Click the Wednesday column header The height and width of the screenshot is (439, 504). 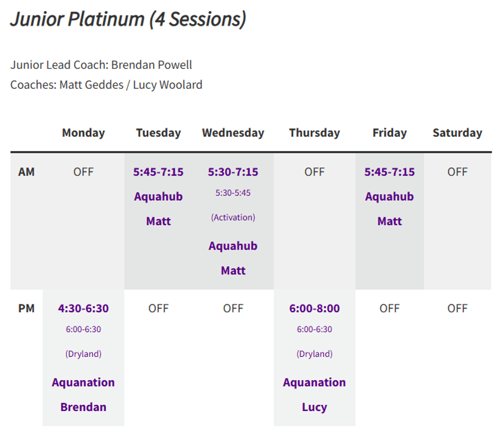233,133
